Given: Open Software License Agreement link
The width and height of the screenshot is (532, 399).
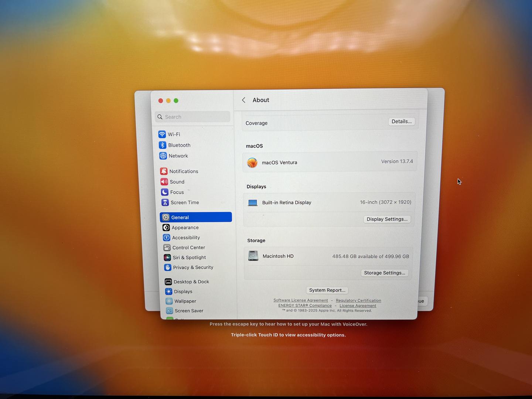Looking at the screenshot, I should [301, 300].
